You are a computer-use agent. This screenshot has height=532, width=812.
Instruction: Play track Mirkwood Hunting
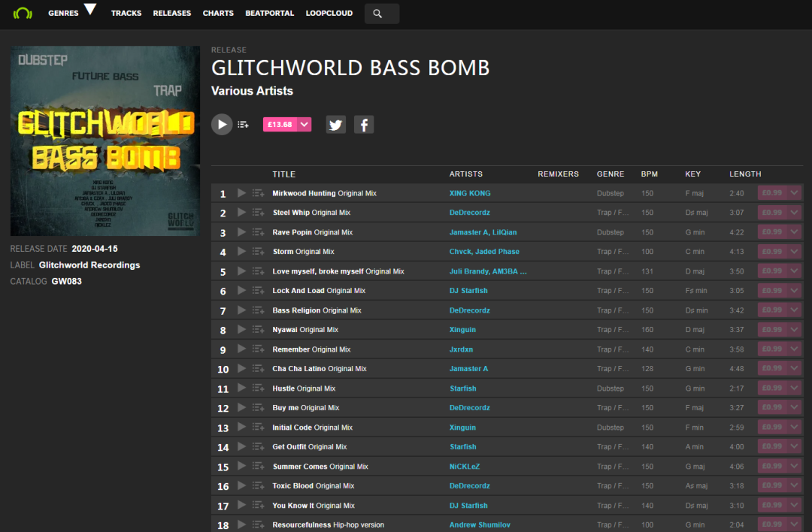coord(241,193)
